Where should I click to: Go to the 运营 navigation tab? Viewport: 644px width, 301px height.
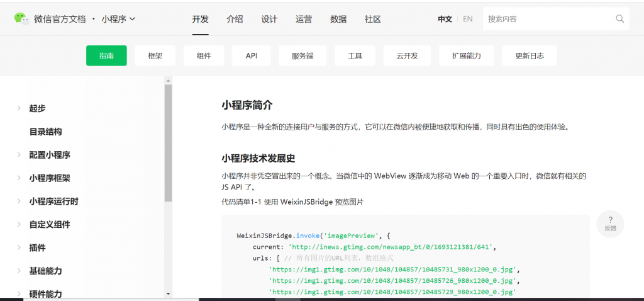tap(304, 19)
